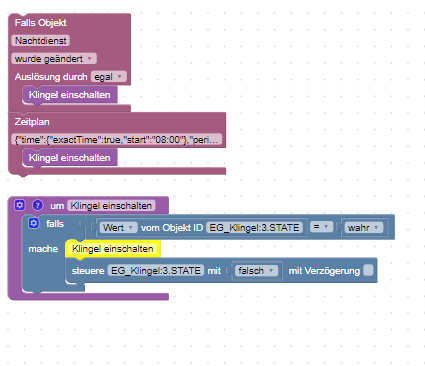This screenshot has height=366, width=425.
Task: Open gear mutator icon on the 'falls' block
Action: point(34,223)
